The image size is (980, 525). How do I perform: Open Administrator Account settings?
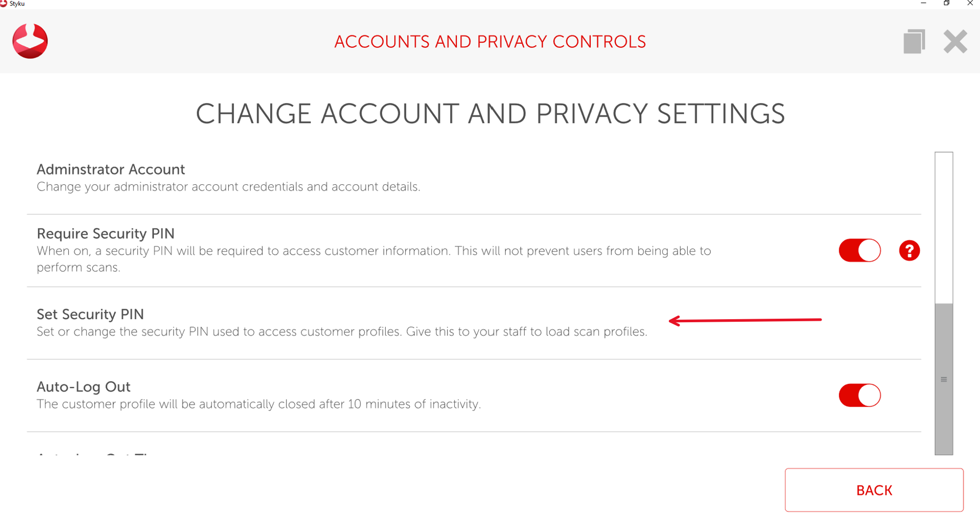[x=111, y=170]
